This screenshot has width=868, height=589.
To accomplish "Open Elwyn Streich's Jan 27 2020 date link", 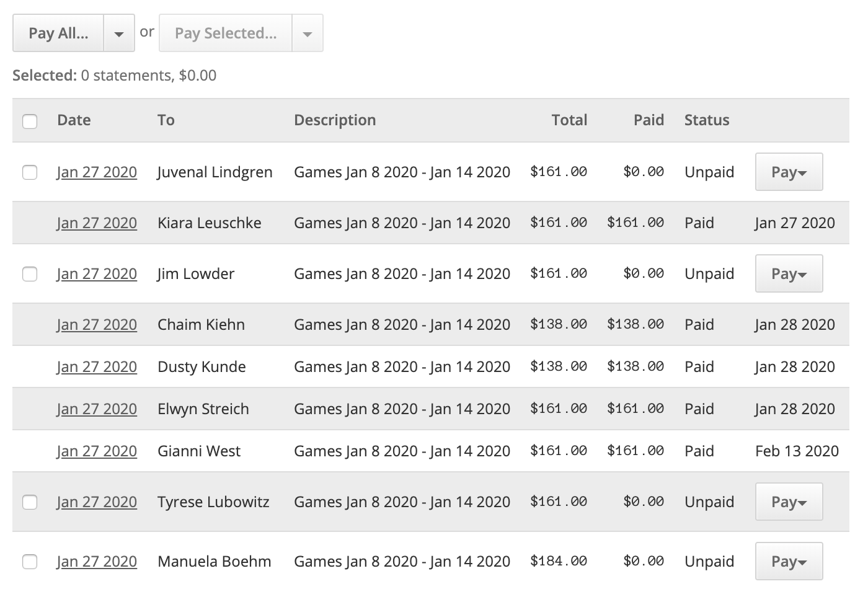I will [x=97, y=409].
